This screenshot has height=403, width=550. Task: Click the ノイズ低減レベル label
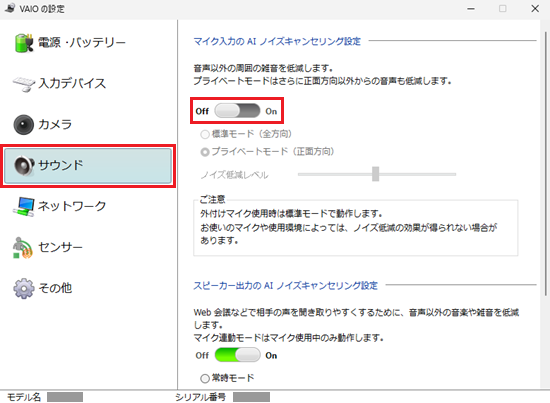[x=234, y=175]
